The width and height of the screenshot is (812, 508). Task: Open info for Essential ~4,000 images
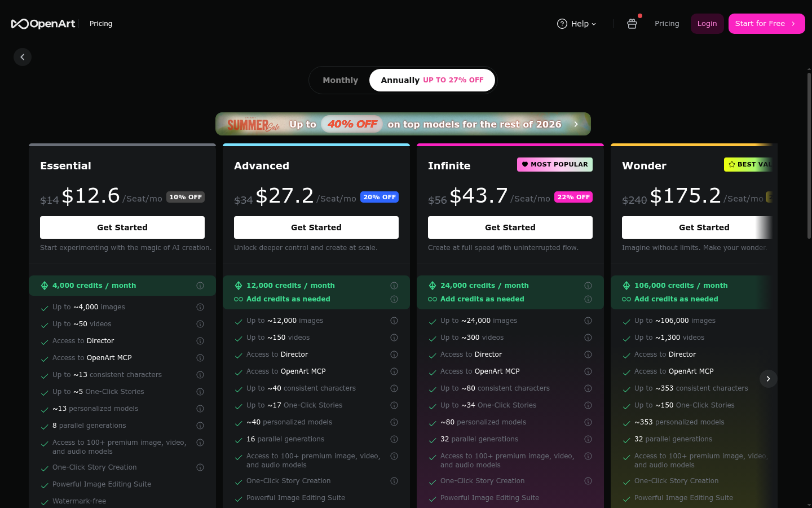[x=200, y=307]
